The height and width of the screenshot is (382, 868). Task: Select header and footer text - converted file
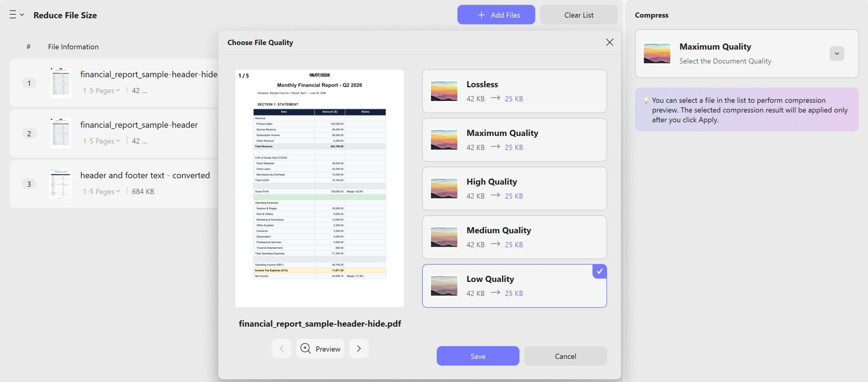114,184
